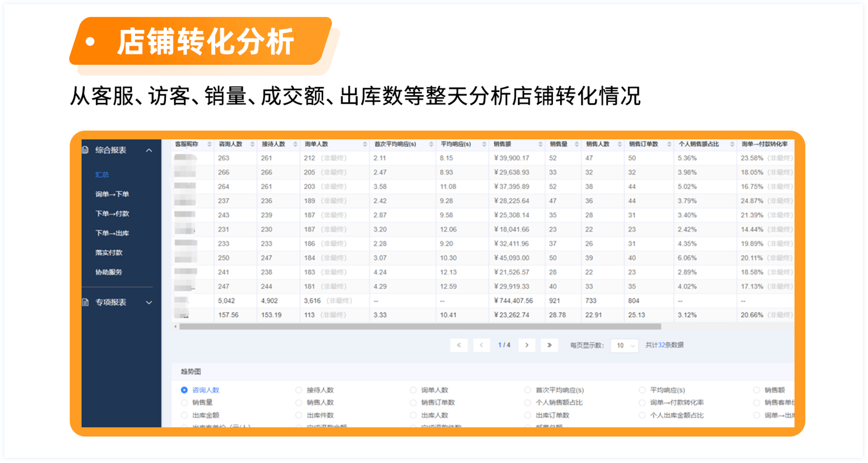
Task: Jump to first page double-arrow
Action: 459,345
